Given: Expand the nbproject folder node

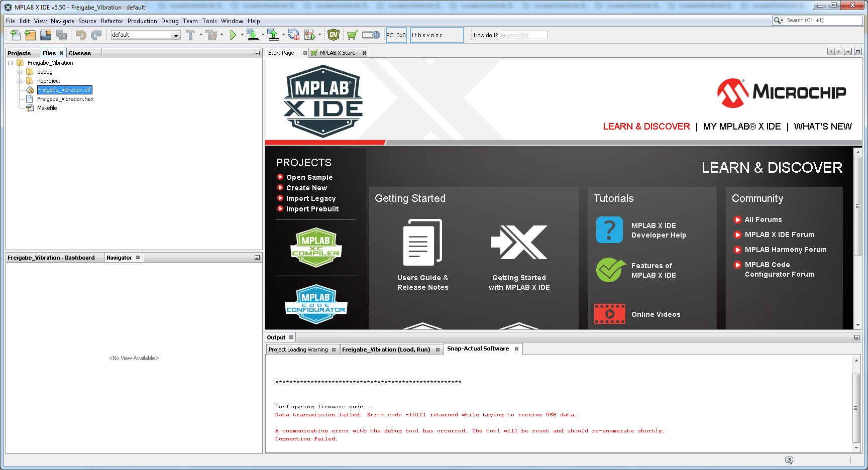Looking at the screenshot, I should tap(20, 81).
